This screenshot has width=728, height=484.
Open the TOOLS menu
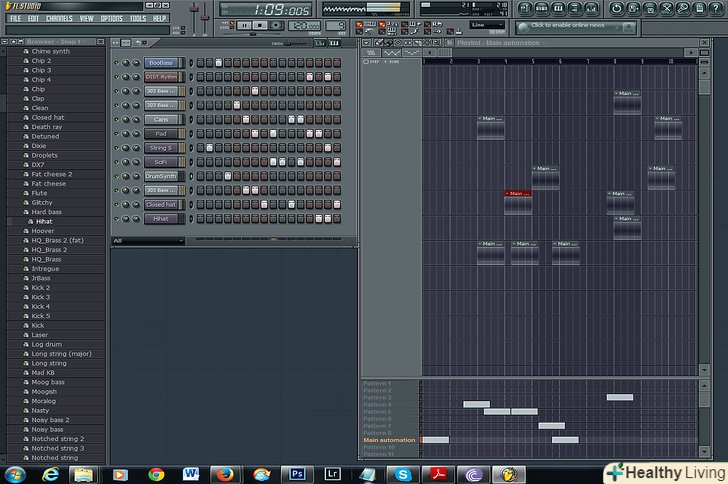(x=137, y=18)
